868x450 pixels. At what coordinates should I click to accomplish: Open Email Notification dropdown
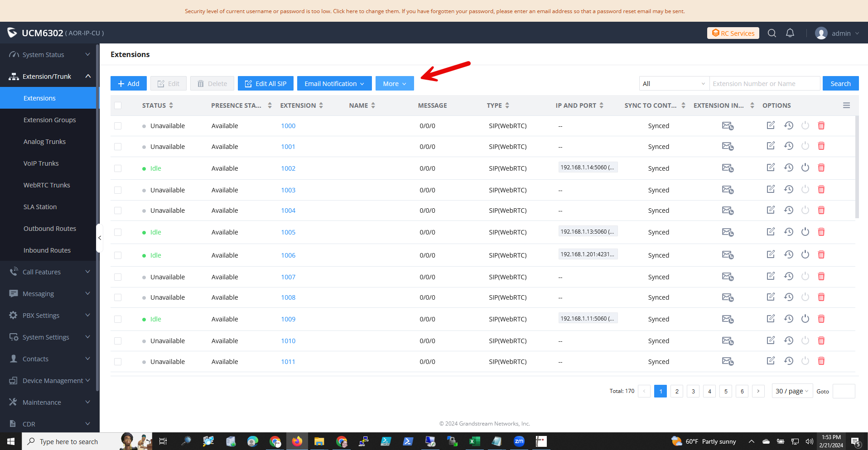point(334,83)
